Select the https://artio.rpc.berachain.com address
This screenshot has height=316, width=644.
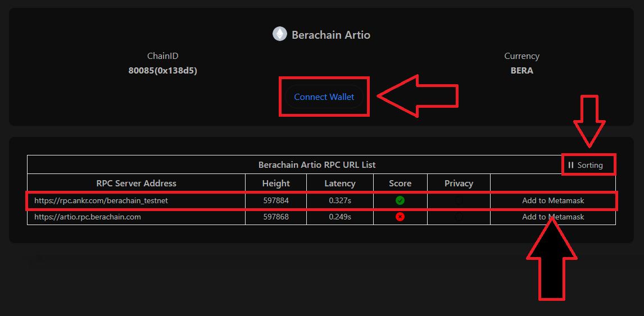click(88, 217)
